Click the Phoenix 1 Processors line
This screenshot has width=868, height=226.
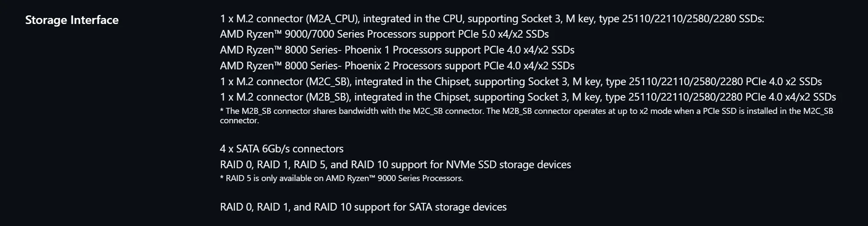397,50
